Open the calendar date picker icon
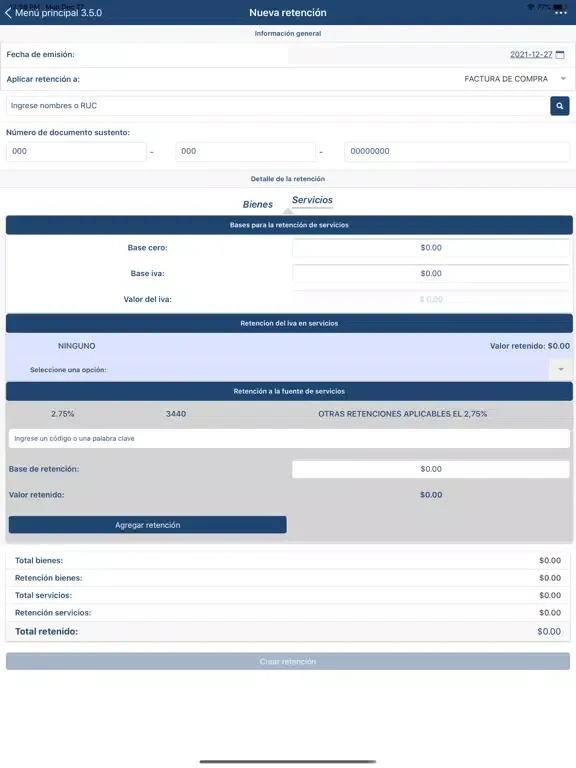This screenshot has height=768, width=576. (559, 54)
